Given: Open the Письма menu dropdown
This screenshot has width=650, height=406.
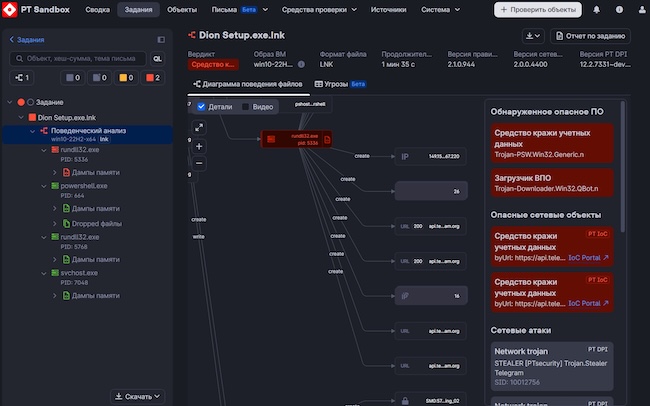Looking at the screenshot, I should pos(240,10).
